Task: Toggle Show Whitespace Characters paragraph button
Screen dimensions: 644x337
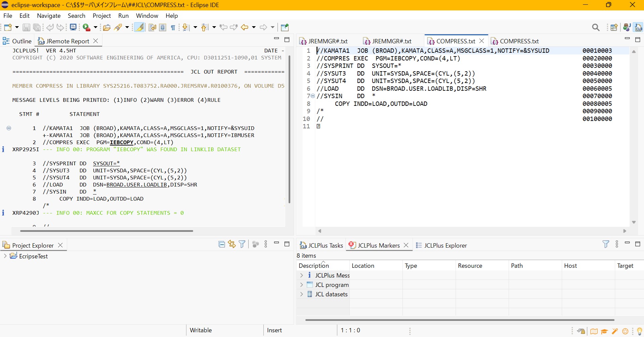Action: 173,28
